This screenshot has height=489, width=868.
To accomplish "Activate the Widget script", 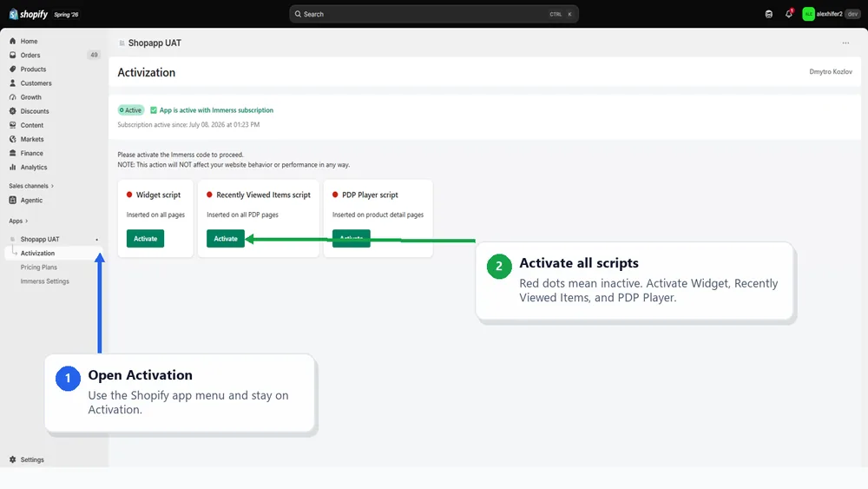I will tap(145, 239).
